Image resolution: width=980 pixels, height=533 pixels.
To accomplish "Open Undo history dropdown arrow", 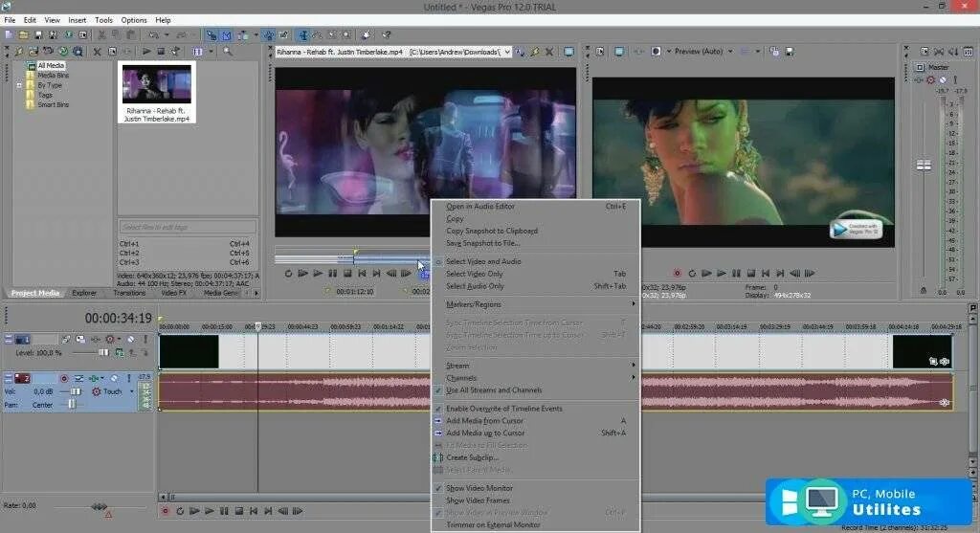I will 167,35.
